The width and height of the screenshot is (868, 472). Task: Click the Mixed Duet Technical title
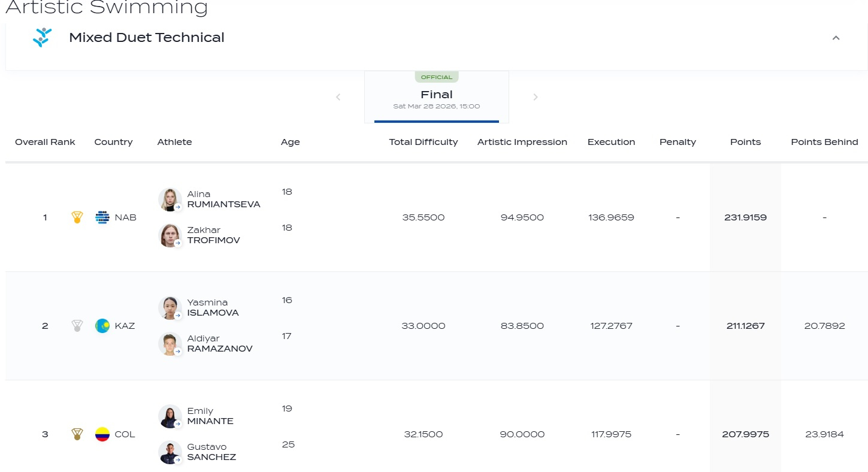pos(147,37)
